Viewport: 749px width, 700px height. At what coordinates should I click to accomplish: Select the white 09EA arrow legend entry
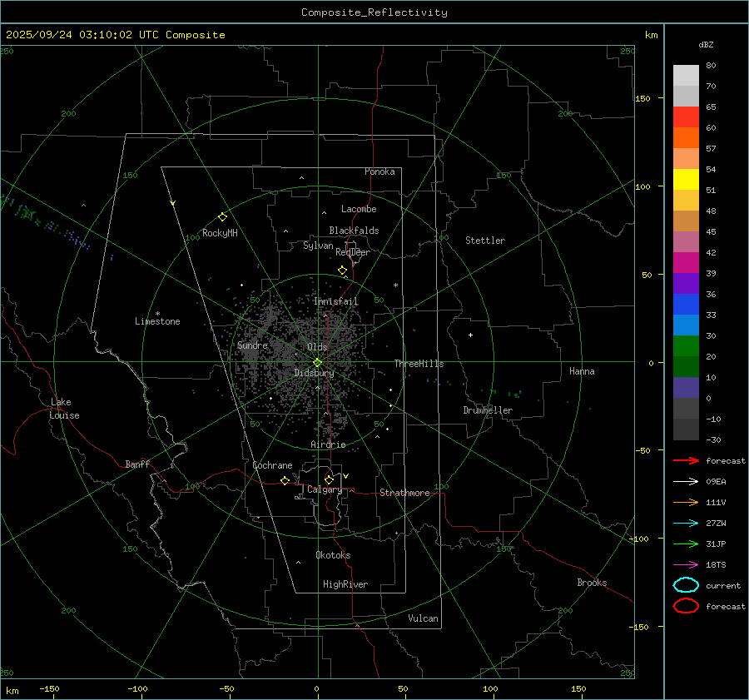click(x=686, y=481)
